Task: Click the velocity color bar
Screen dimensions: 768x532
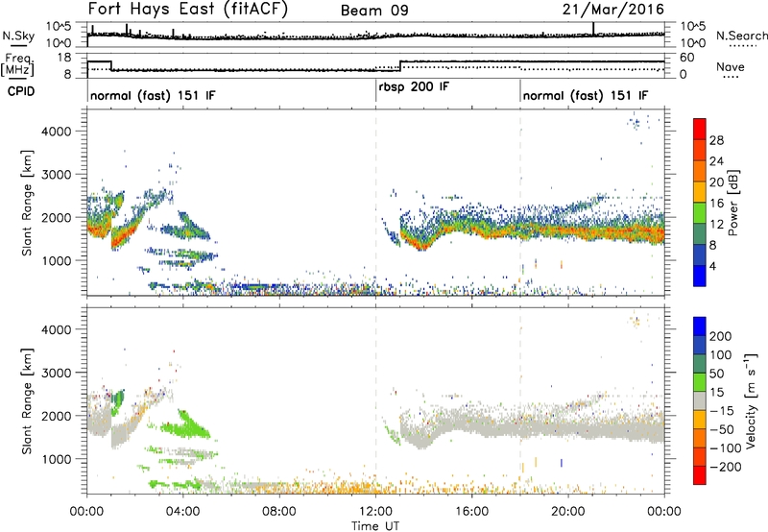Action: 700,400
